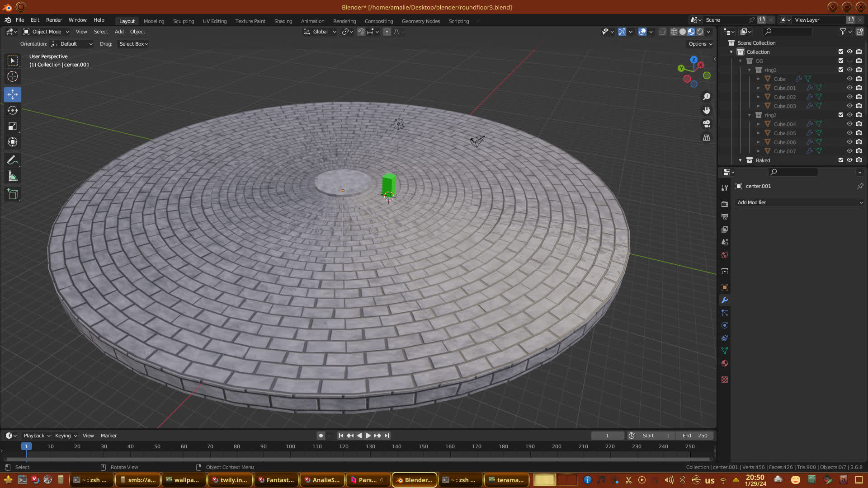The width and height of the screenshot is (868, 488).
Task: Toggle visibility of the Baked collection
Action: click(849, 160)
